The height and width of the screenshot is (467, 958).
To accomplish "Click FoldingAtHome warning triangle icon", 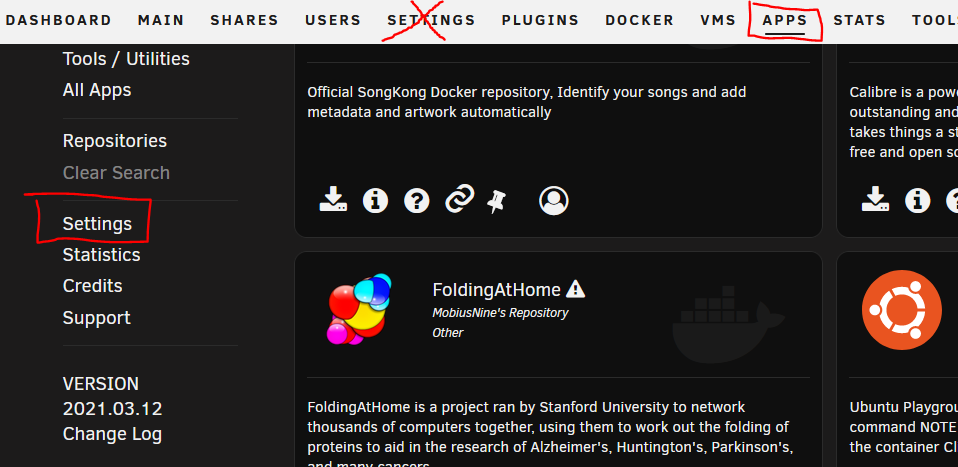I will pyautogui.click(x=576, y=289).
